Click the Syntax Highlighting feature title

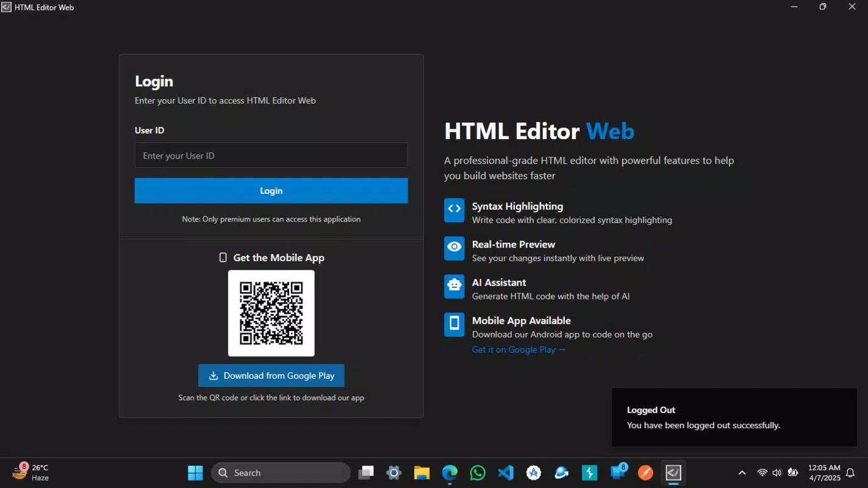point(517,206)
